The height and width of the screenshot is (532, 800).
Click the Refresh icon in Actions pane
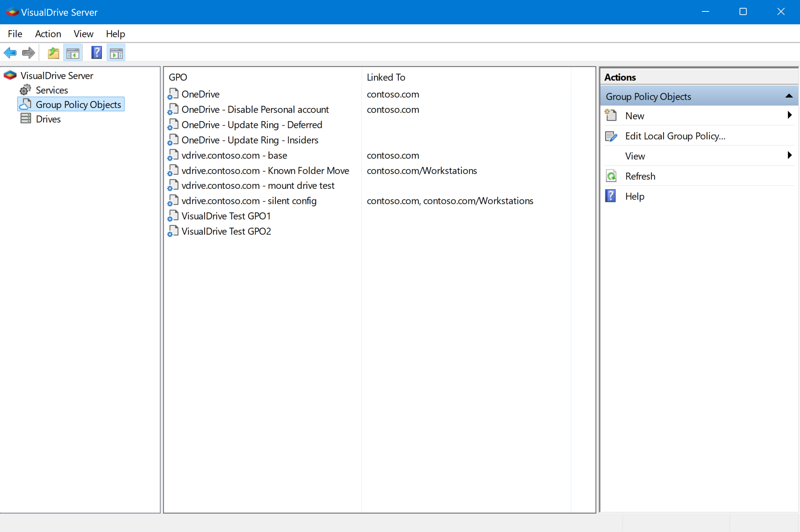(611, 176)
